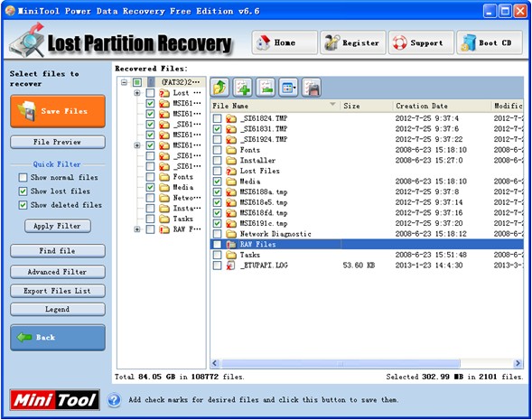Check the box next to _ETUPAPI.LOG
The width and height of the screenshot is (532, 420).
click(217, 266)
